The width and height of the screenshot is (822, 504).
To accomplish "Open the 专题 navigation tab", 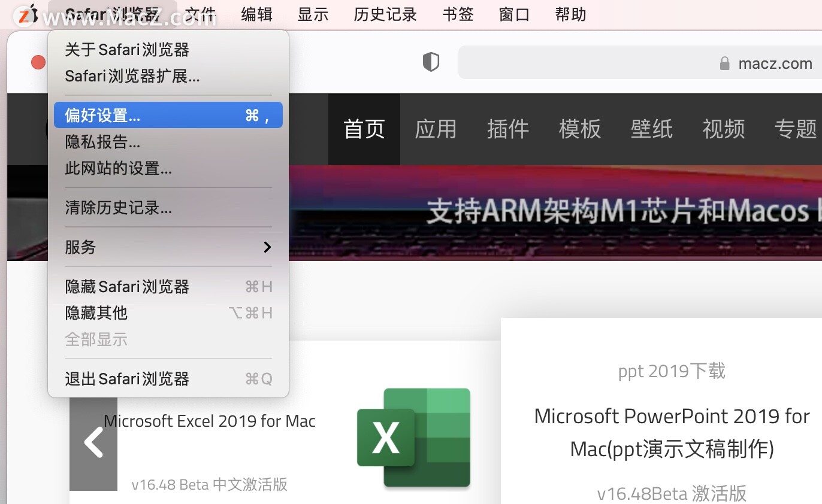I will click(796, 129).
